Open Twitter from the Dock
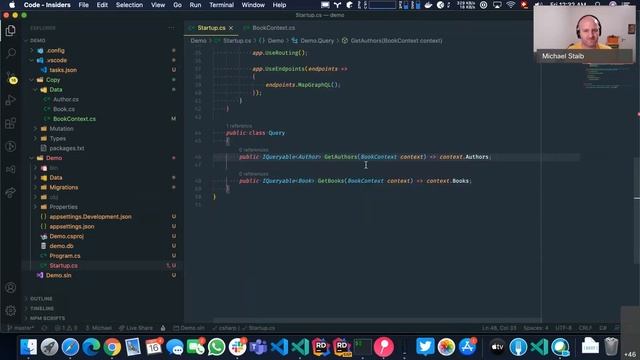 [425, 347]
